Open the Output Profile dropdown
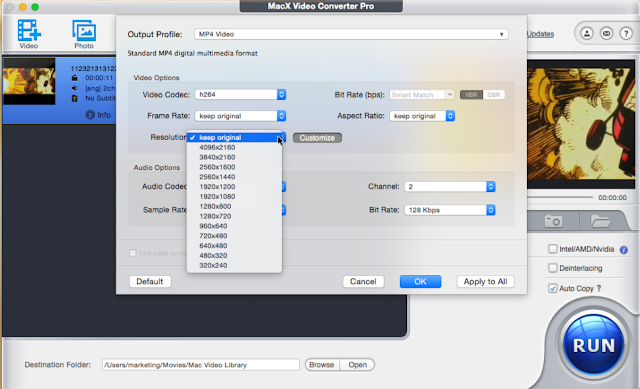Image resolution: width=640 pixels, height=389 pixels. coord(351,34)
